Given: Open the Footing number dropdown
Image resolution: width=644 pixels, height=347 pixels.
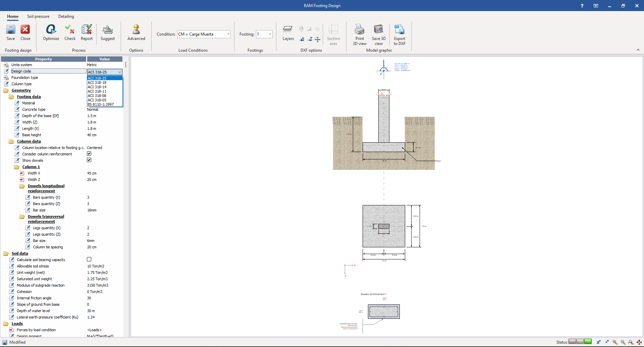Looking at the screenshot, I should [270, 34].
